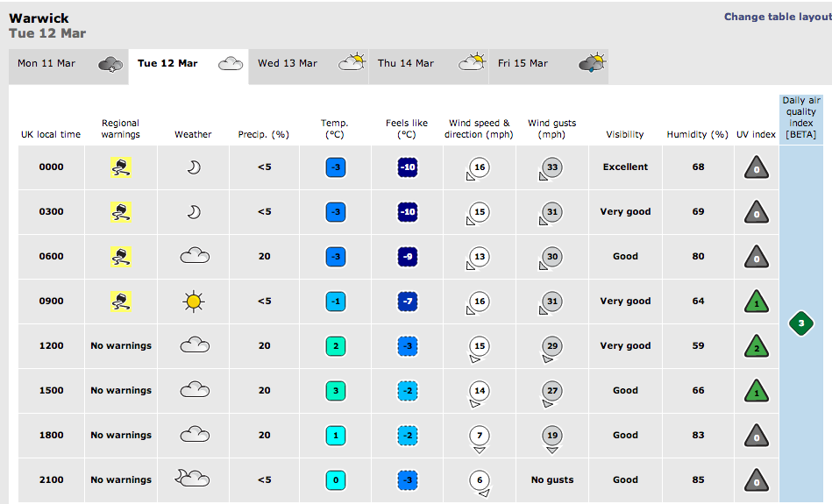The image size is (832, 504).
Task: Click the wind speed 6 icon at 2100
Action: click(x=480, y=483)
